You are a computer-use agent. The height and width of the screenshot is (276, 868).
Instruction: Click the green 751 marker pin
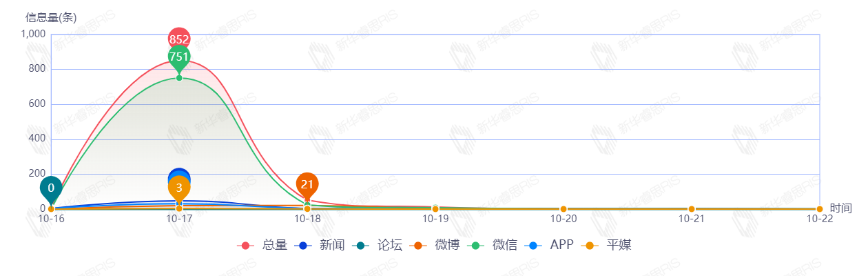(x=179, y=57)
